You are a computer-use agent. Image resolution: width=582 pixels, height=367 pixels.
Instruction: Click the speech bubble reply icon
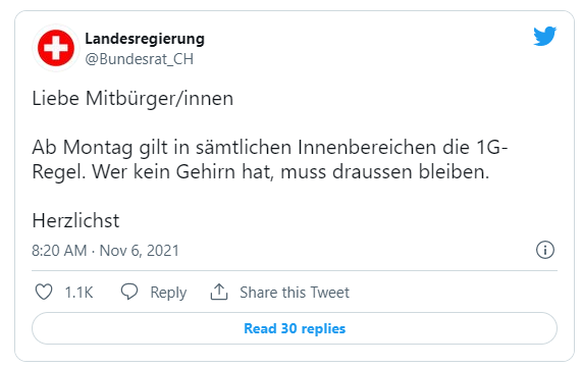click(x=130, y=292)
